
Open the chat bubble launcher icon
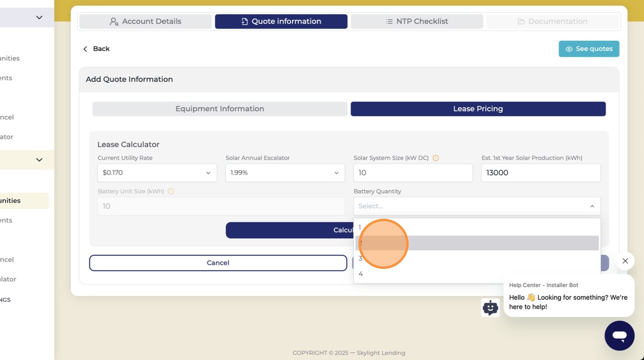(x=619, y=336)
